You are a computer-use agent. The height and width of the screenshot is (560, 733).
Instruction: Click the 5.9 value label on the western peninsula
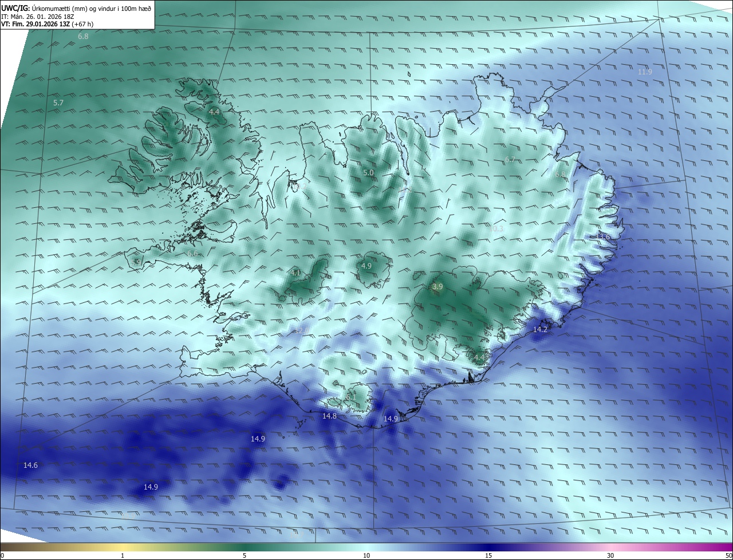(137, 262)
